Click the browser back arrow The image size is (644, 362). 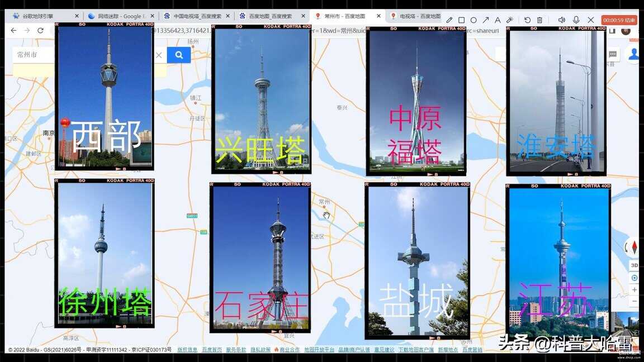coord(13,30)
